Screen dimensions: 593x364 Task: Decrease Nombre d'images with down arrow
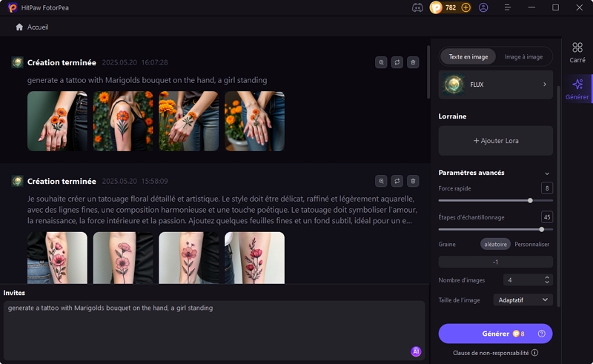[x=547, y=282]
